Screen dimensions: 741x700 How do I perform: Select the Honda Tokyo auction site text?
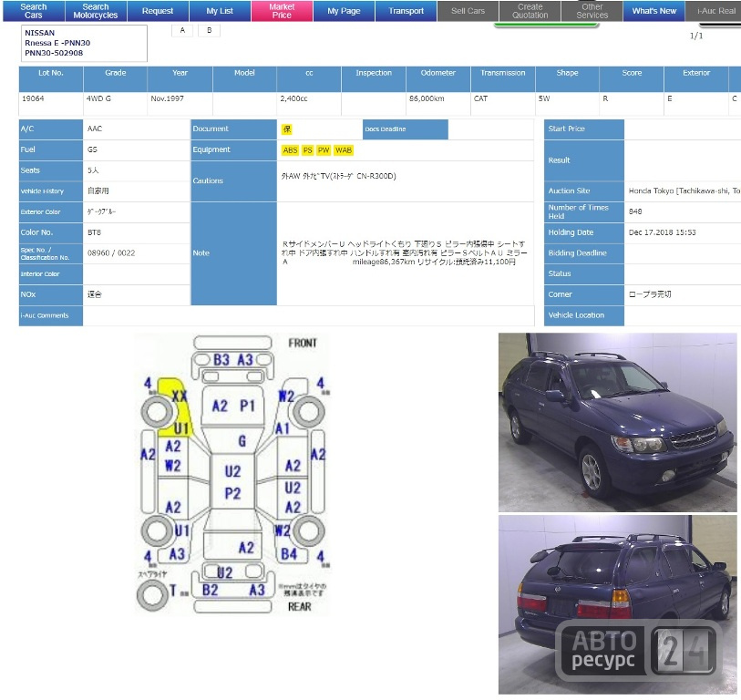pos(684,191)
